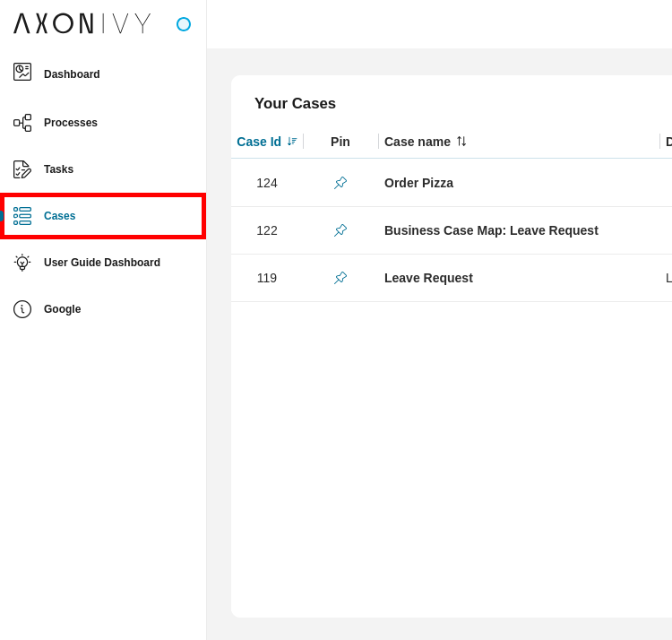
Task: Open the Order Pizza case
Action: pos(418,183)
